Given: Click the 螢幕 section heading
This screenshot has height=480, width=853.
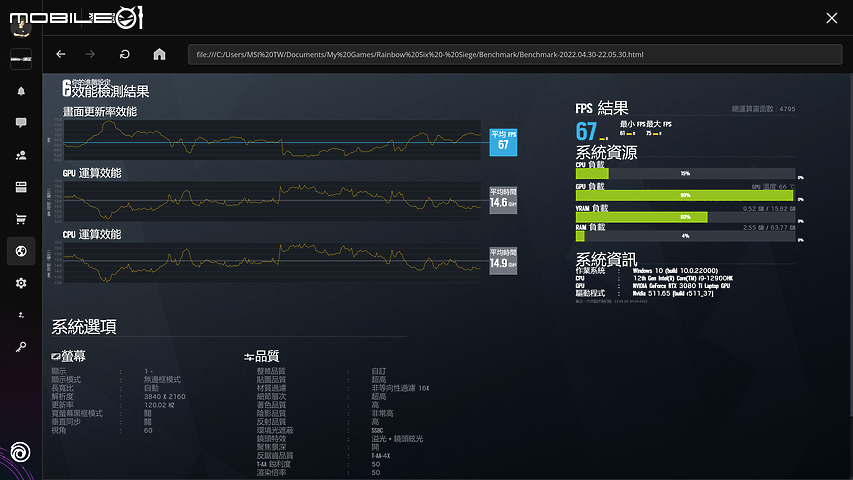Looking at the screenshot, I should (x=73, y=356).
